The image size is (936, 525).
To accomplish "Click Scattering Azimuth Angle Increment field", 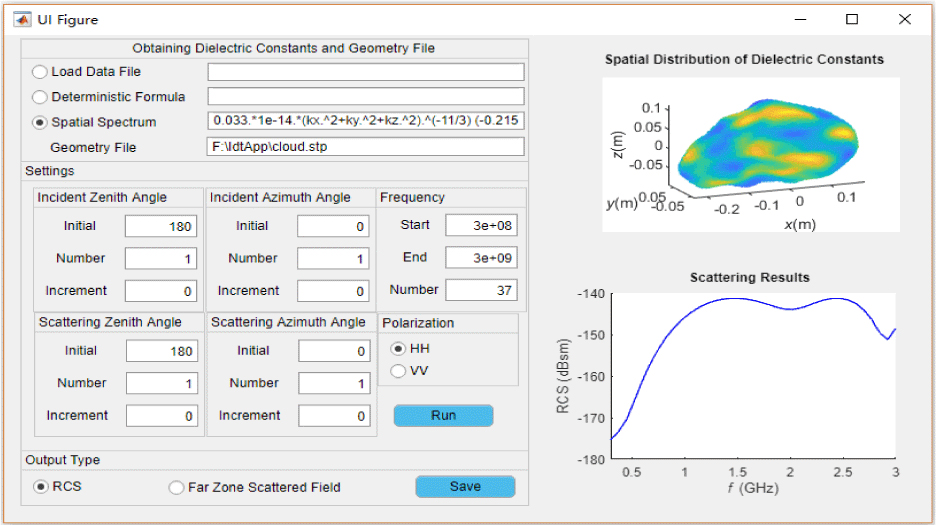I will (334, 416).
